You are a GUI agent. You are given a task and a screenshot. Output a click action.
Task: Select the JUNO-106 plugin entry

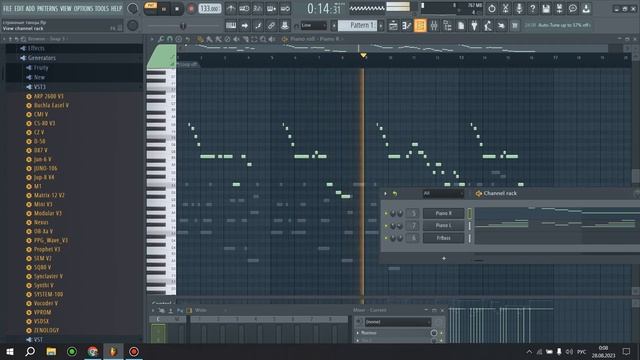(45, 168)
